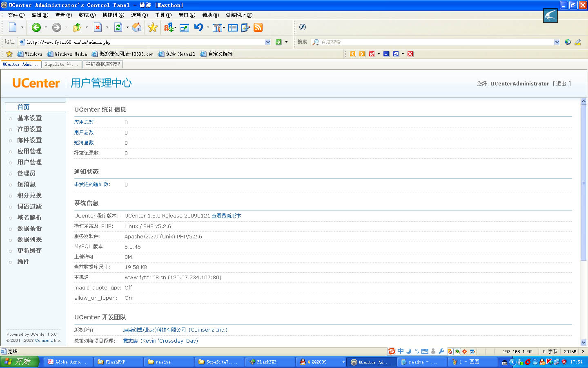This screenshot has height=368, width=588.
Task: Click the Up-level folder arrow icon
Action: click(x=77, y=27)
